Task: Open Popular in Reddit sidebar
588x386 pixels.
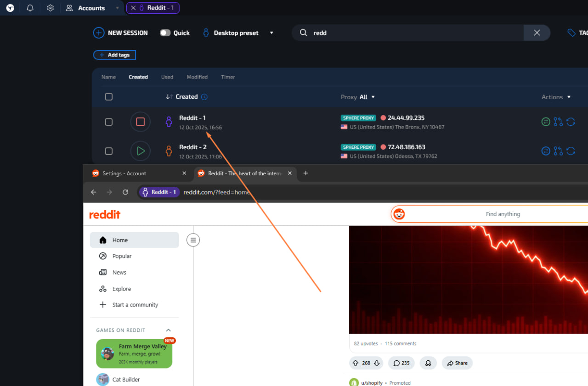Action: pos(134,256)
